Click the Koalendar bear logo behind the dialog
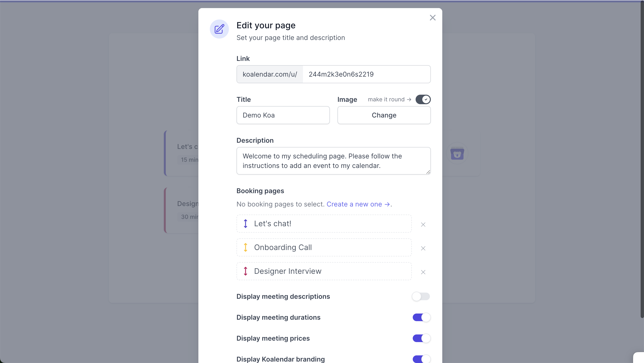Viewport: 644px width, 363px height. tap(457, 153)
